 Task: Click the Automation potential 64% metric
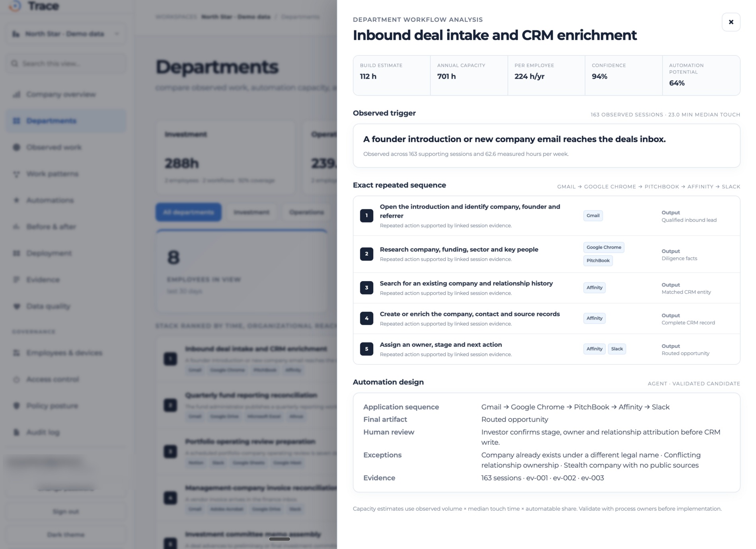(701, 75)
